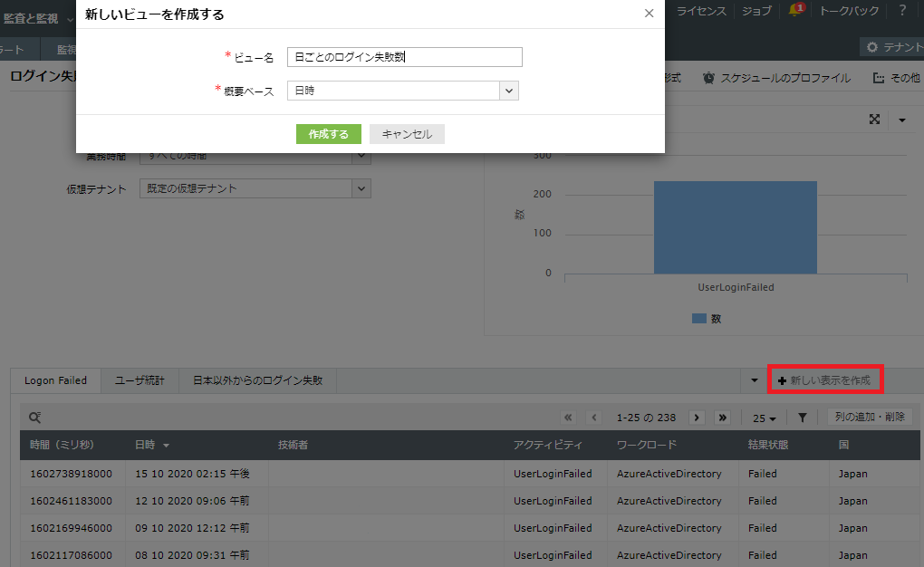Click the table search magnifier icon
This screenshot has height=567, width=924.
34,418
